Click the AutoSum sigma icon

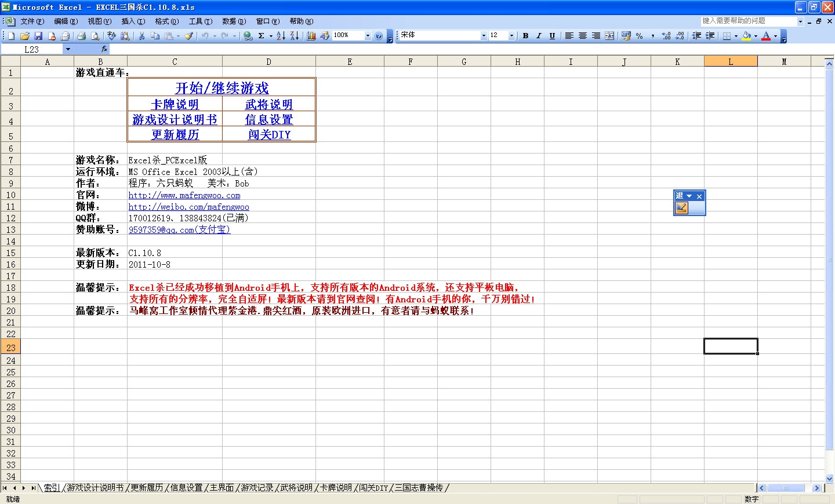262,36
